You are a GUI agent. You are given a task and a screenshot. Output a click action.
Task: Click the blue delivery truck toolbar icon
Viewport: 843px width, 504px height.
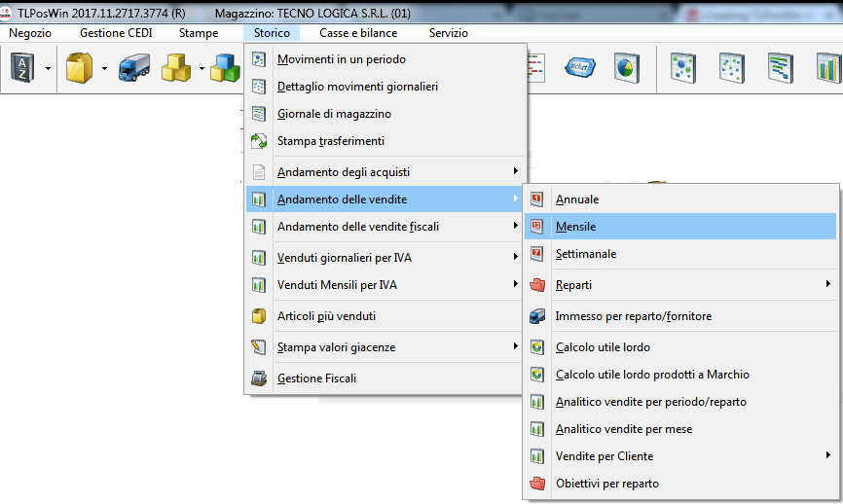[x=133, y=68]
